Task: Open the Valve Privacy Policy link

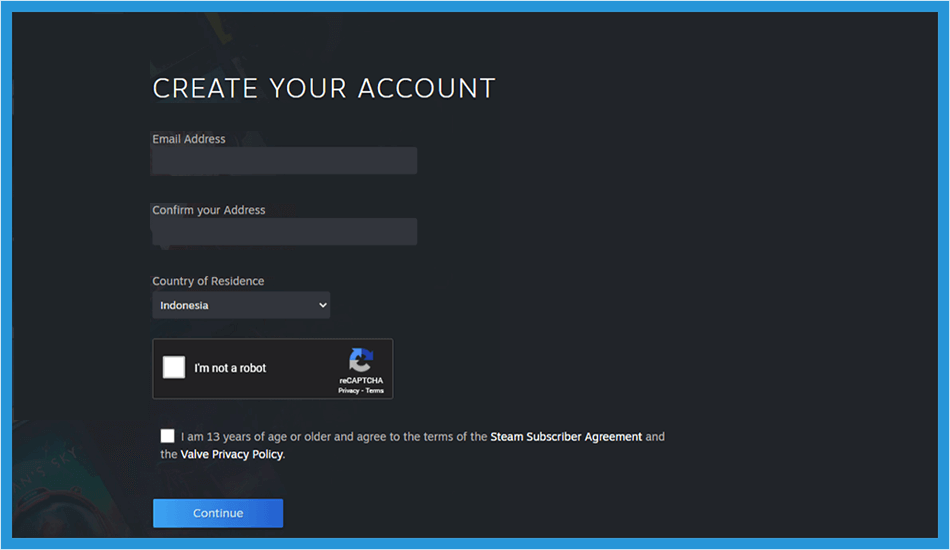Action: click(231, 454)
